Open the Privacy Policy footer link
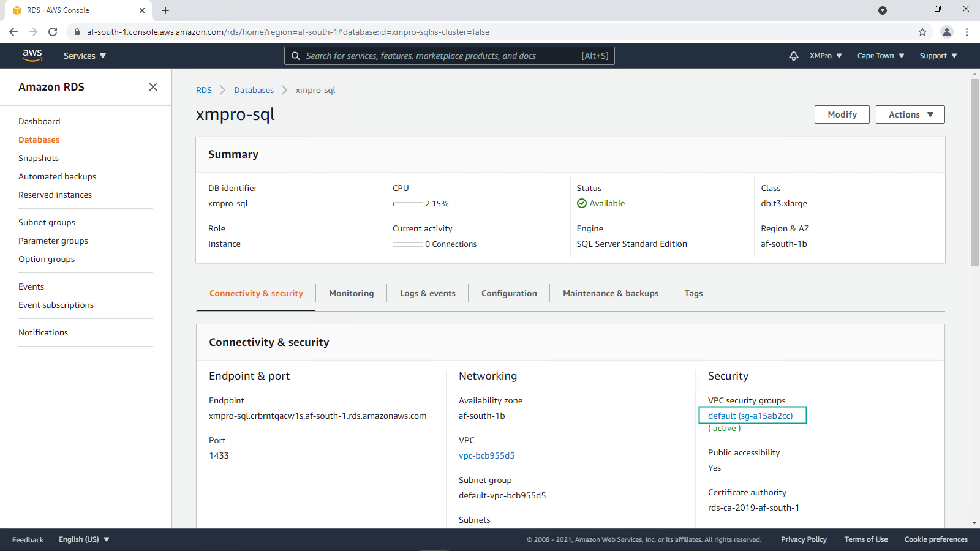This screenshot has height=551, width=980. pyautogui.click(x=804, y=539)
